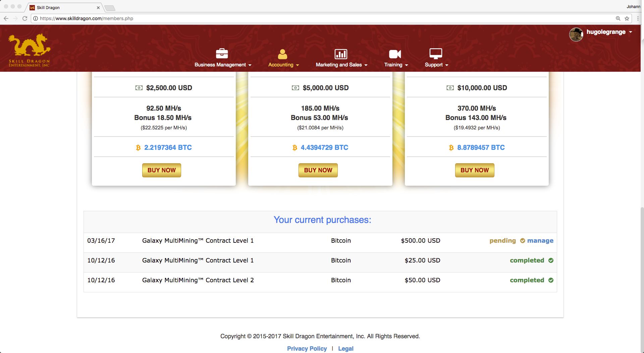This screenshot has width=644, height=353.
Task: Buy the $5,000.00 USD mining contract
Action: coord(318,170)
